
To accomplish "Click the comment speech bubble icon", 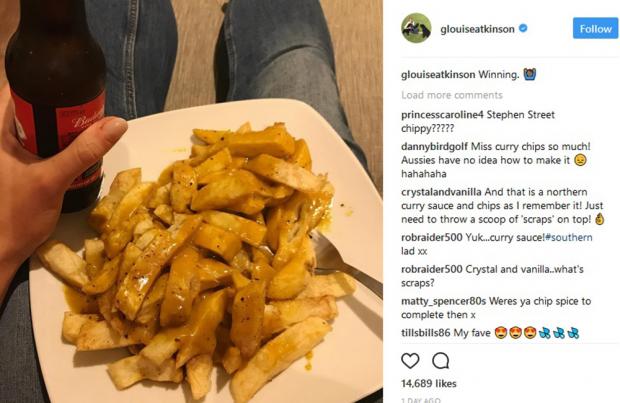I will pyautogui.click(x=440, y=361).
